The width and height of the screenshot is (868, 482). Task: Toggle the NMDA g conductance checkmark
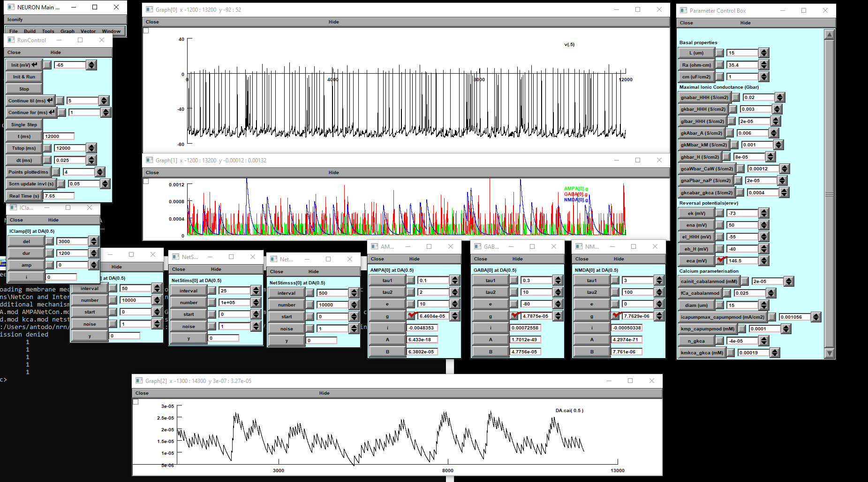pyautogui.click(x=615, y=315)
